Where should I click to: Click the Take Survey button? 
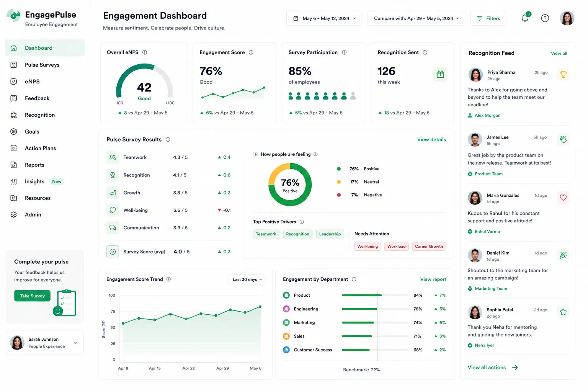coord(32,296)
